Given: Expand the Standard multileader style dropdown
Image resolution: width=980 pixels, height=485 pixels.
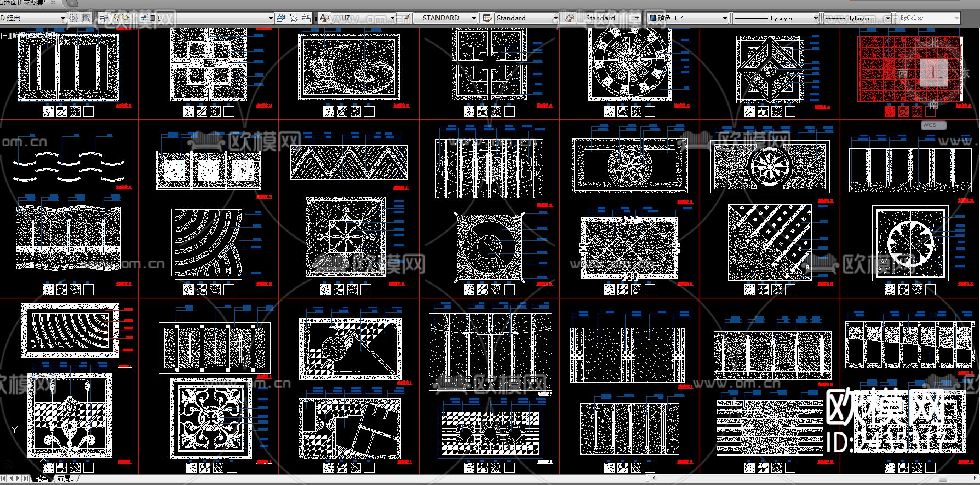Looking at the screenshot, I should (636, 18).
